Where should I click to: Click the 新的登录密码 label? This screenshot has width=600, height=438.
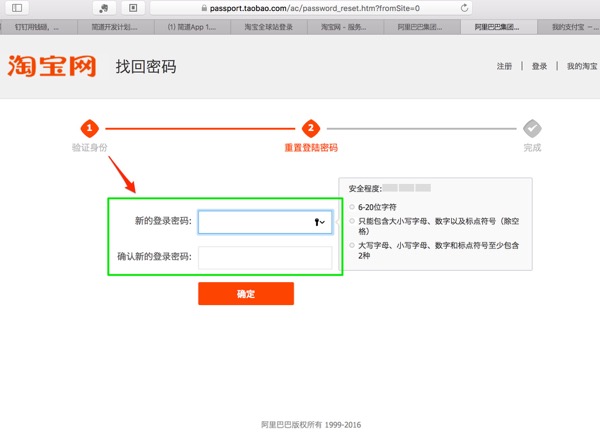163,221
